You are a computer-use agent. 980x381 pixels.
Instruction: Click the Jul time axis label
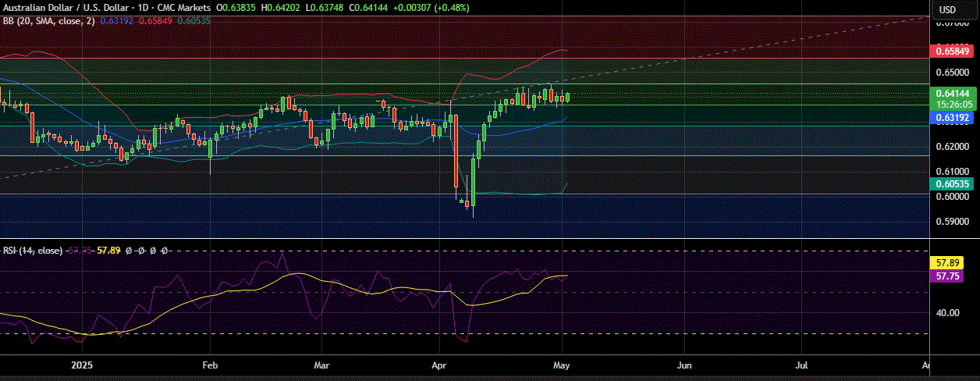click(801, 365)
